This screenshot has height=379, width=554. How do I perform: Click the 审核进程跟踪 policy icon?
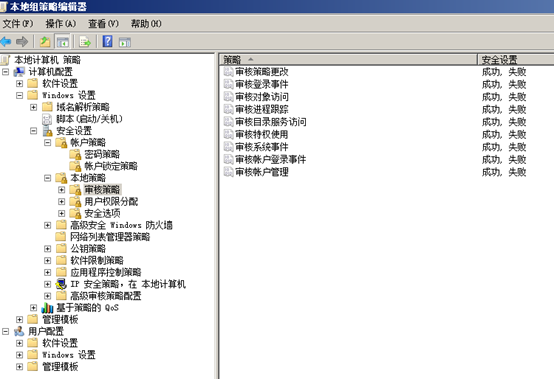point(229,109)
